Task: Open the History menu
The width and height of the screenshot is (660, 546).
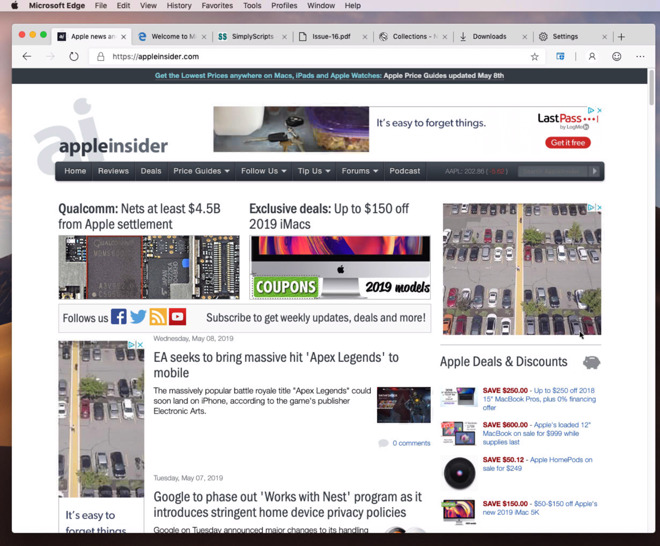Action: point(179,5)
